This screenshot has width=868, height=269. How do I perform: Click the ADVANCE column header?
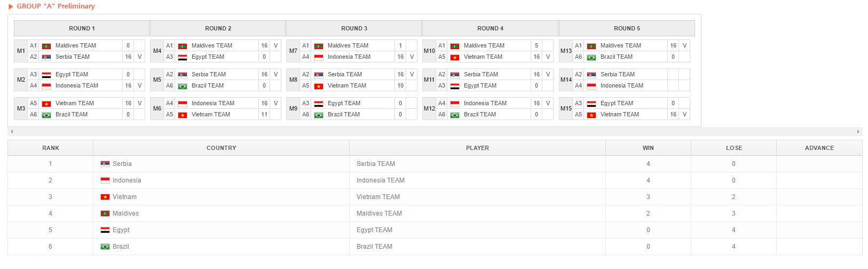coord(819,148)
